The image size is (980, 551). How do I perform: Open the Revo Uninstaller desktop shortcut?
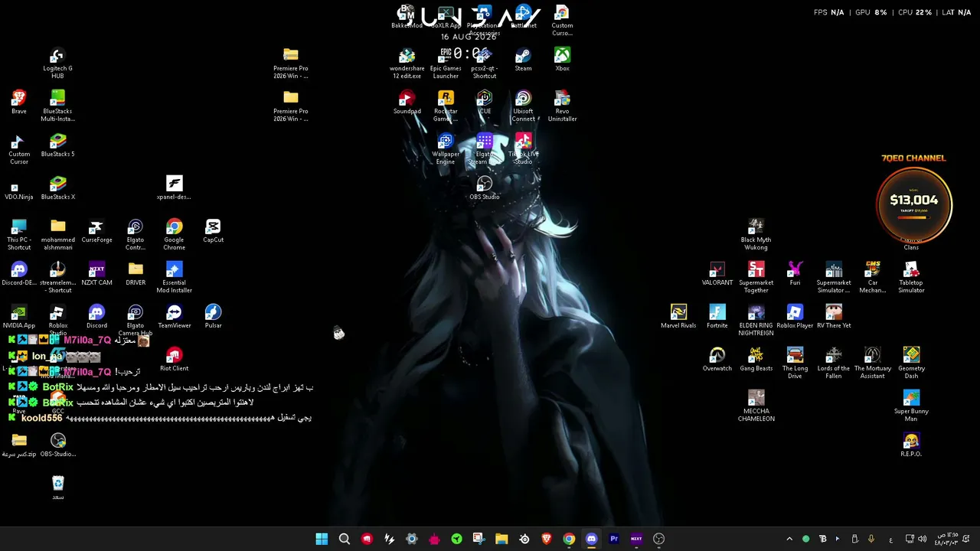pyautogui.click(x=562, y=106)
